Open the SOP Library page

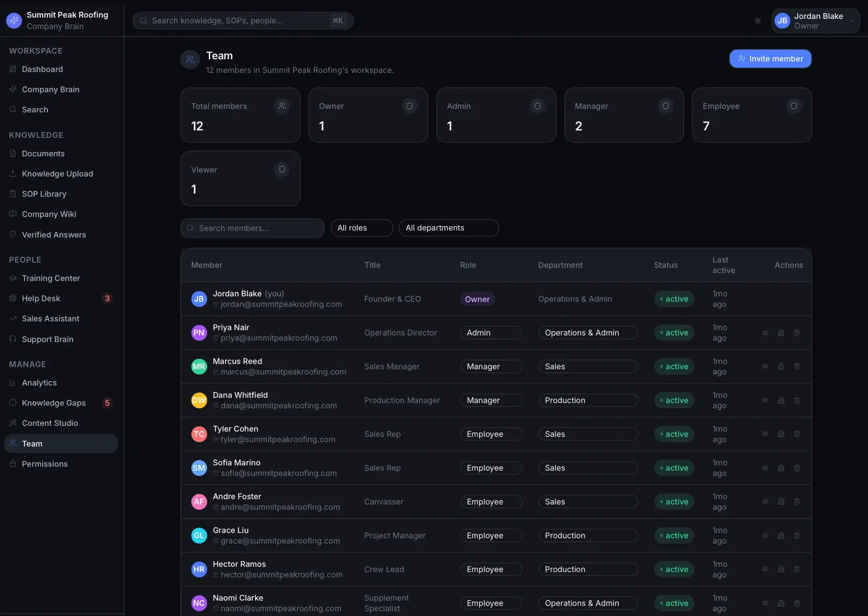coord(61,194)
